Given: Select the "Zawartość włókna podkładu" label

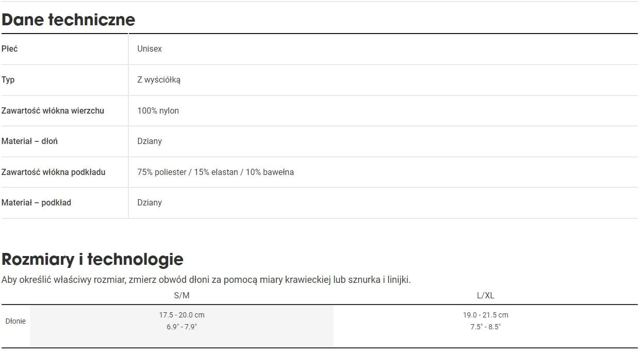Looking at the screenshot, I should 53,172.
